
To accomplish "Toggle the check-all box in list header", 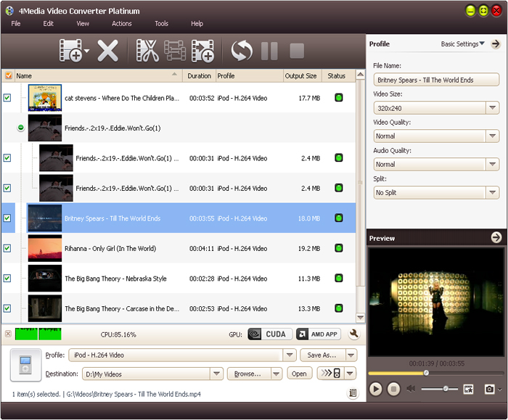I will [x=7, y=75].
